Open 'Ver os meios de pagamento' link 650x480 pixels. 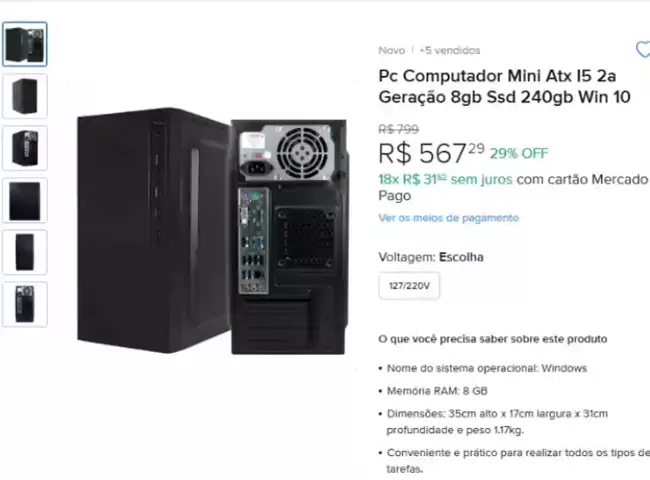pos(449,218)
